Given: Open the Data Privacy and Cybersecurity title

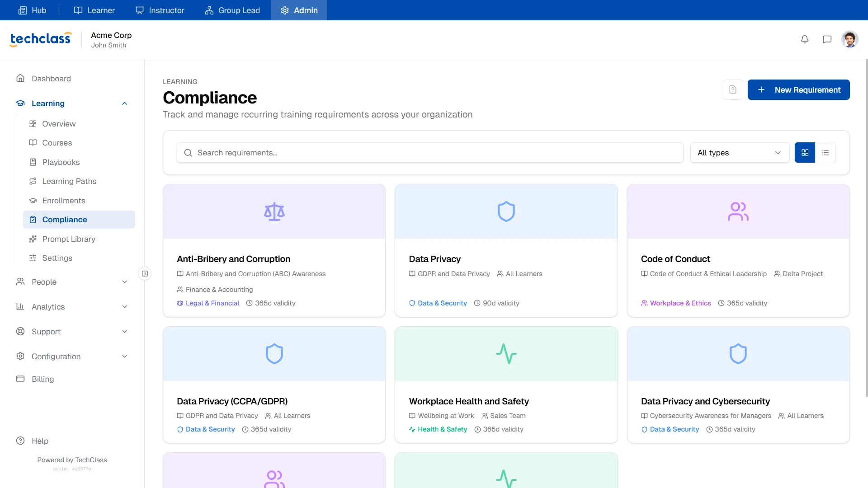Looking at the screenshot, I should [x=705, y=401].
